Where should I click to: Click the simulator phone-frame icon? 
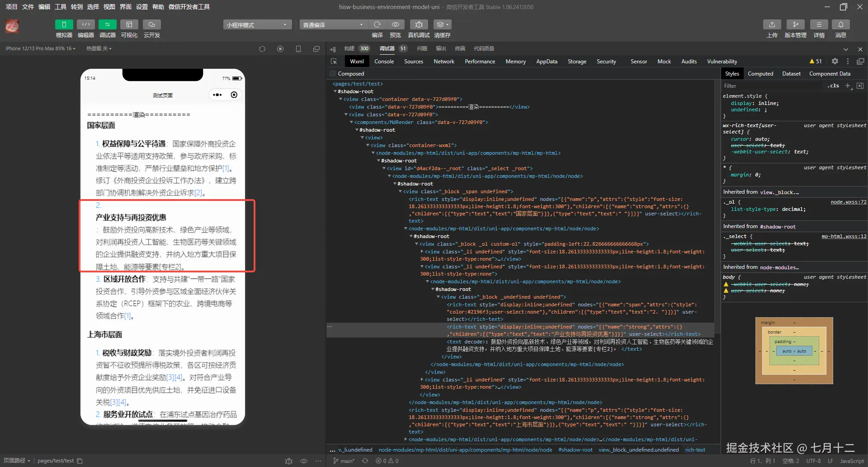click(298, 49)
